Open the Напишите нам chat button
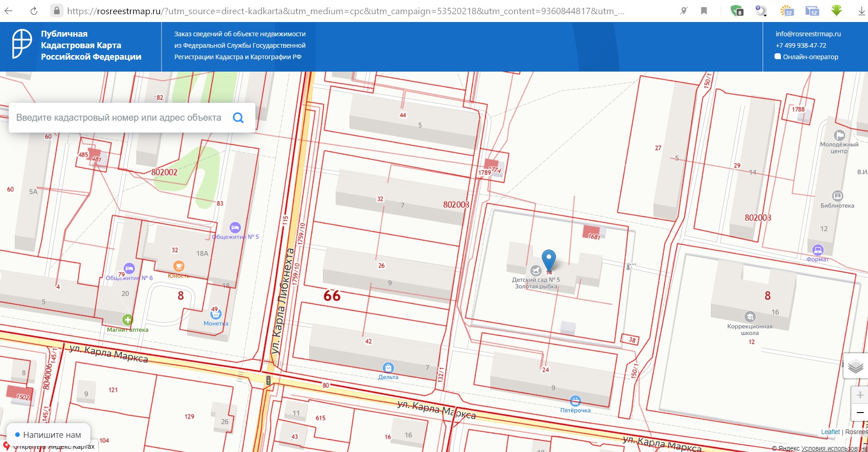This screenshot has width=868, height=452. [x=48, y=435]
